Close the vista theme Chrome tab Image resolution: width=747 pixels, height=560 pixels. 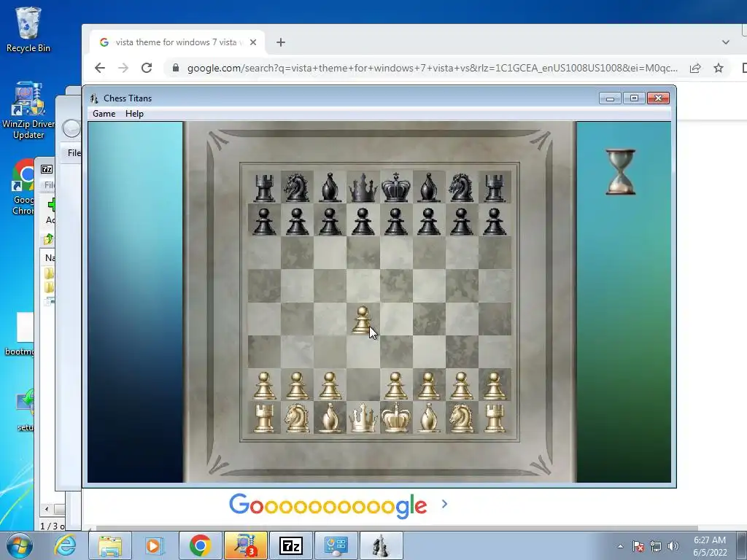point(253,42)
